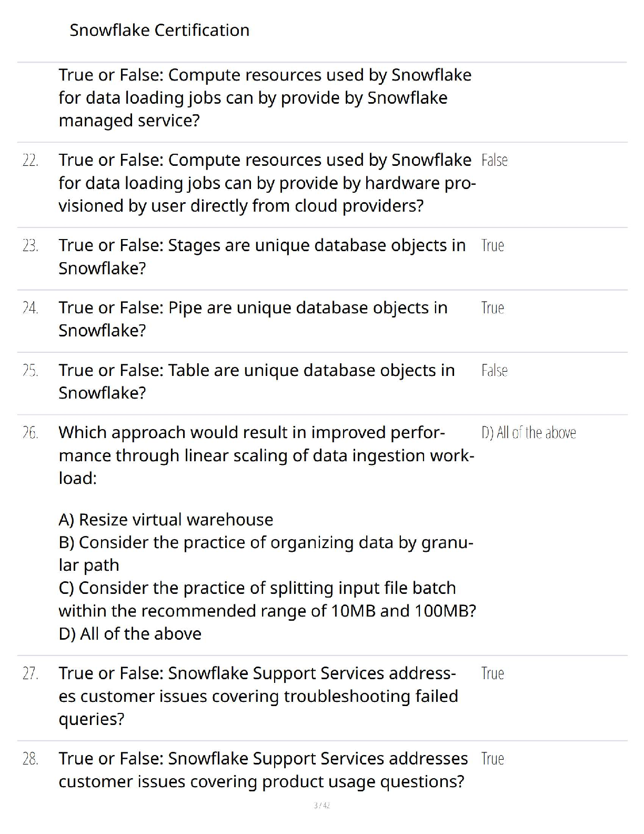Click question number 22

point(31,160)
